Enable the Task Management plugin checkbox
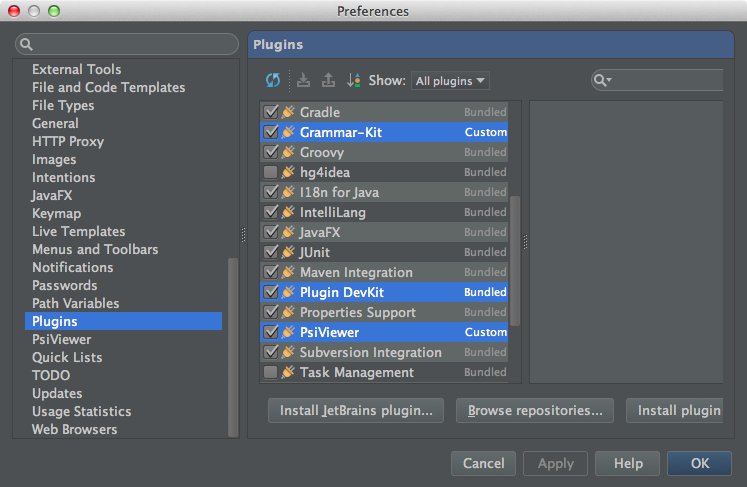Screen dimensions: 747x487 [x=271, y=372]
